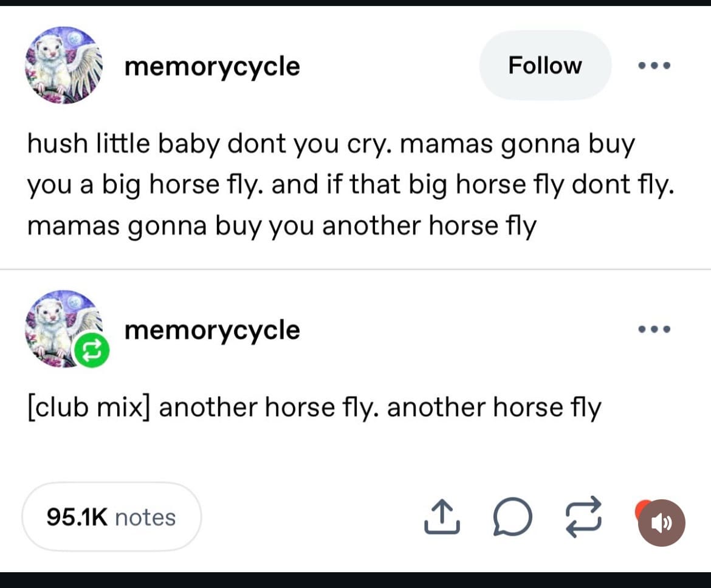View the top ferret avatar image

point(63,65)
